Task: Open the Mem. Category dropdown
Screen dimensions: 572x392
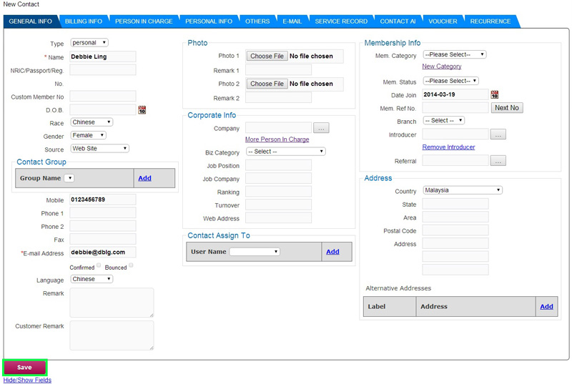Action: 455,55
